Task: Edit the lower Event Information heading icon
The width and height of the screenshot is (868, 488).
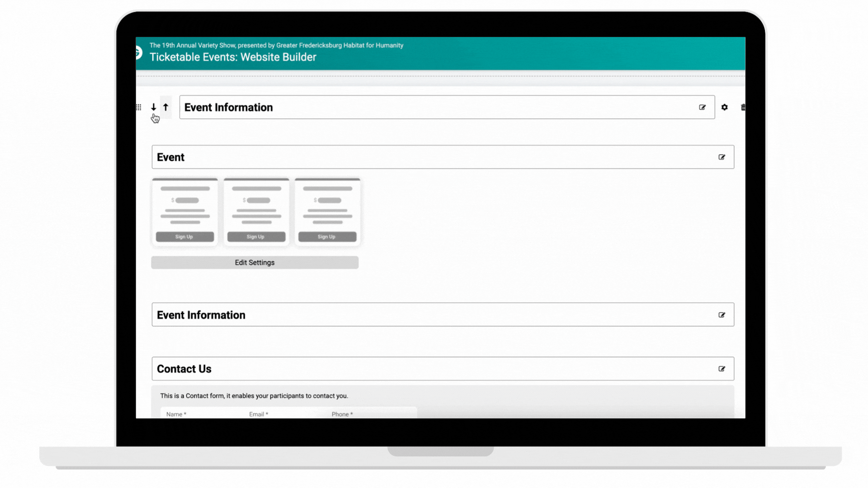Action: click(x=722, y=315)
